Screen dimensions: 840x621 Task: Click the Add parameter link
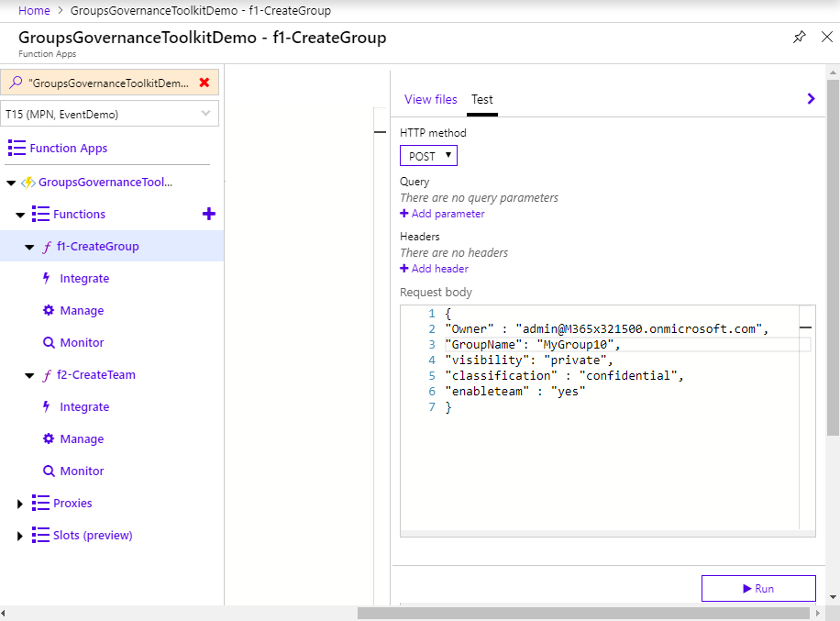(x=442, y=214)
